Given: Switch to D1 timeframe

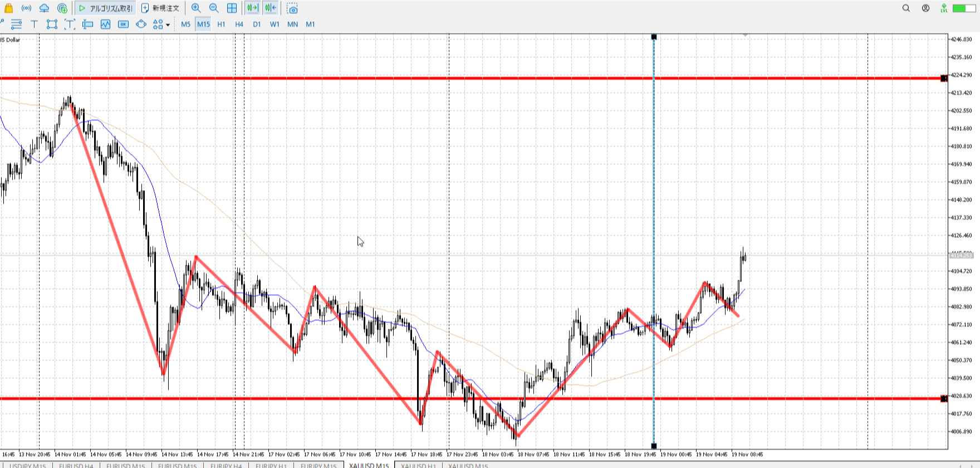Looking at the screenshot, I should coord(257,24).
